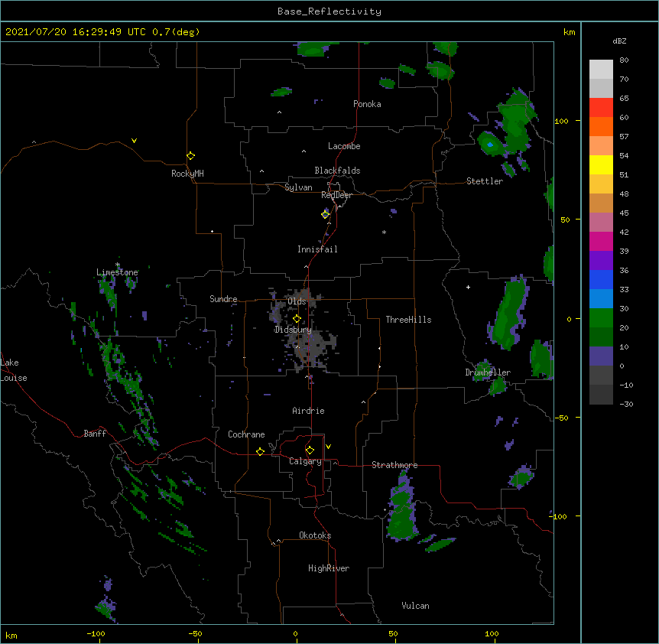Click the Sundre city label

click(x=223, y=299)
